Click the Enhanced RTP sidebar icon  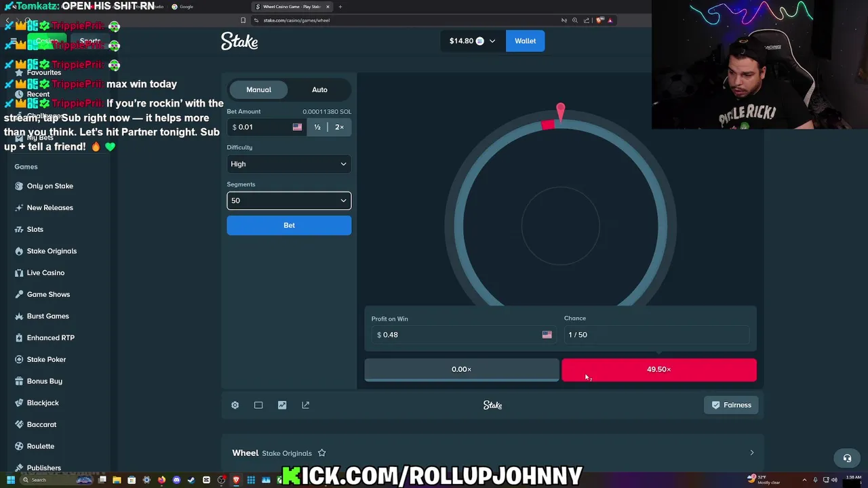coord(19,338)
